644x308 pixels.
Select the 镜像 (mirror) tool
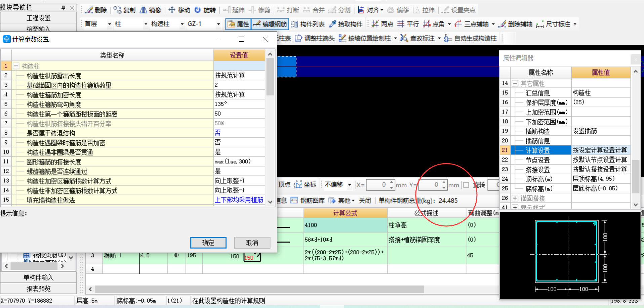[151, 10]
